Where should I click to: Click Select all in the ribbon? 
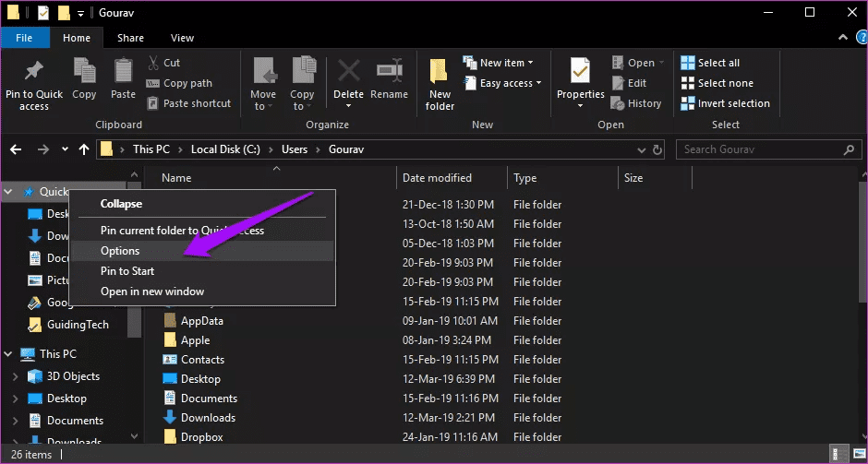[710, 63]
